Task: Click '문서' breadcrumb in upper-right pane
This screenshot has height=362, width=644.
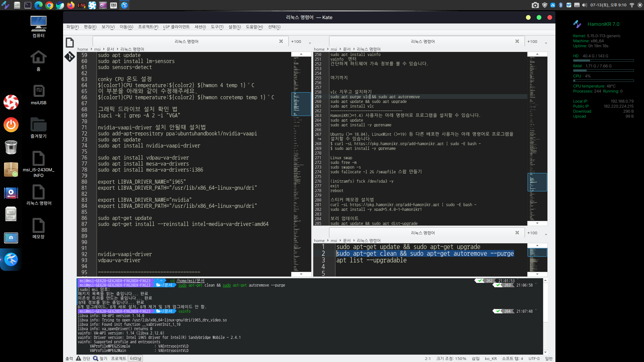Action: click(347, 49)
